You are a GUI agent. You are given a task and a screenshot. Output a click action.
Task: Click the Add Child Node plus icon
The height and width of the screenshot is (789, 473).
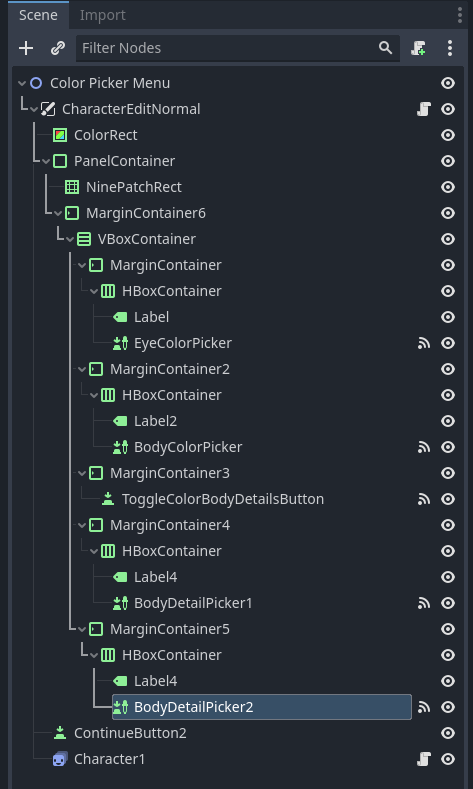26,48
